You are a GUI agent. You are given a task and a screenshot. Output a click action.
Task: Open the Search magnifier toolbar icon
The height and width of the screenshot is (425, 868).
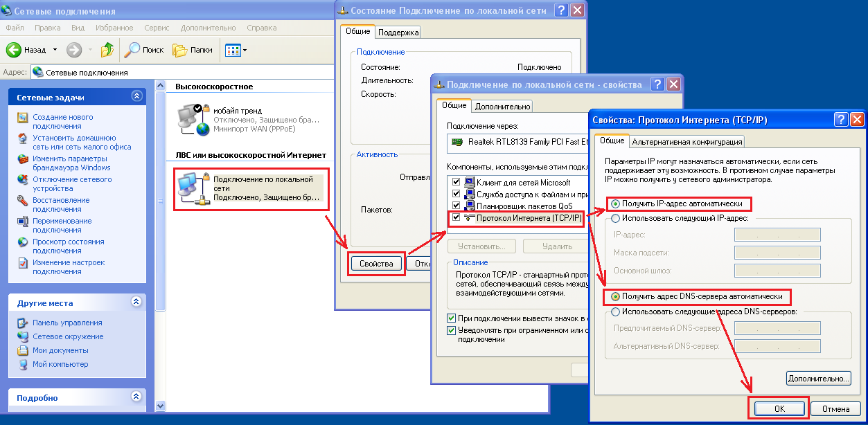132,50
